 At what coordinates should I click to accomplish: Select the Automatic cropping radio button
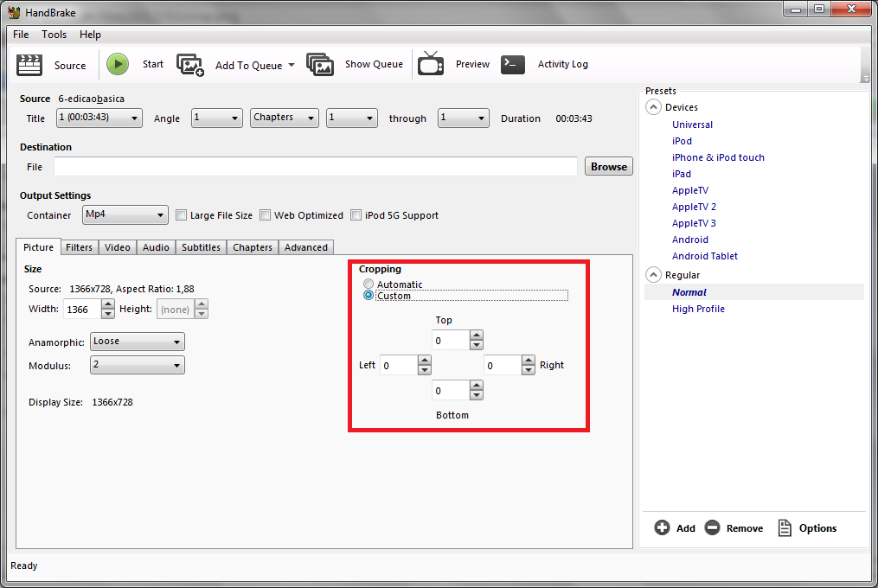pyautogui.click(x=368, y=284)
